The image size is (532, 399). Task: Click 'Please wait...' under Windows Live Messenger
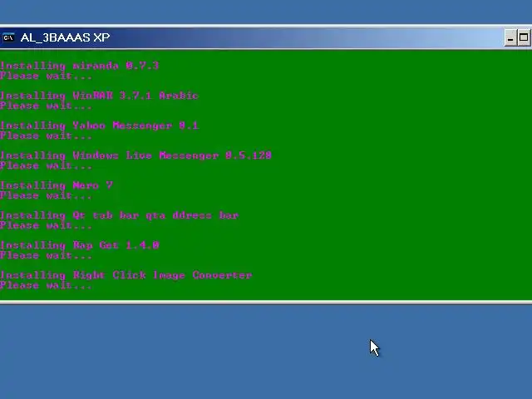47,165
